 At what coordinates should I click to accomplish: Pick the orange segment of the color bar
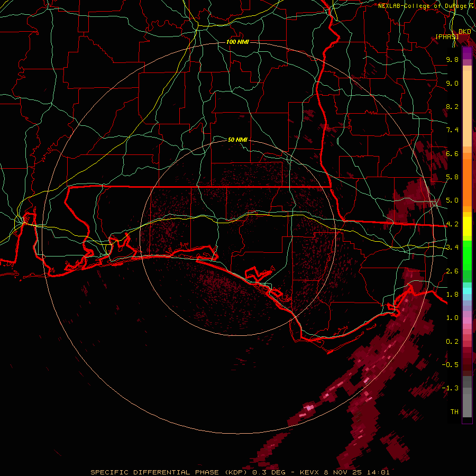tap(467, 182)
